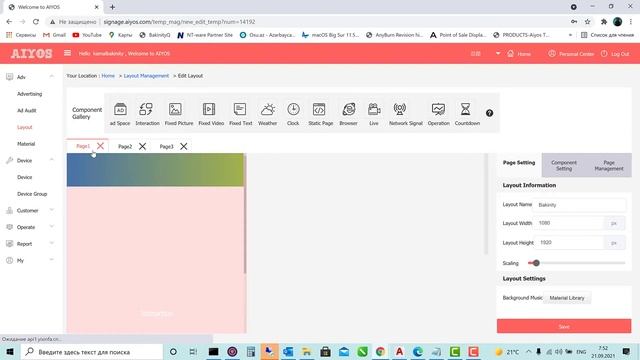The height and width of the screenshot is (360, 640).
Task: Add a Static Page component
Action: coord(320,114)
